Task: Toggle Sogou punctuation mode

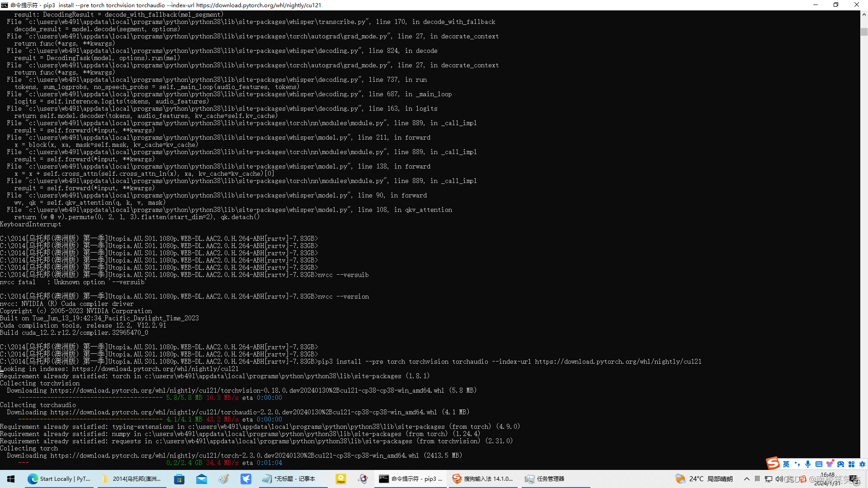Action: (797, 464)
